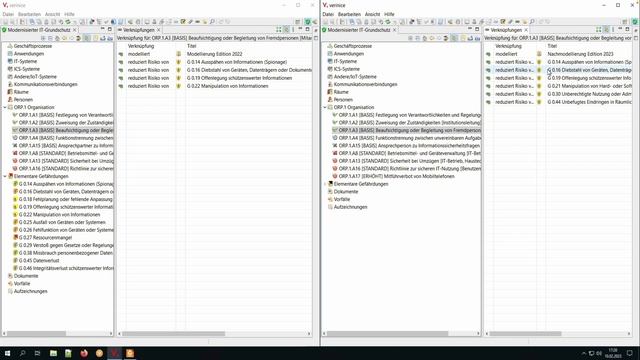The width and height of the screenshot is (640, 360).
Task: Select Anwendungen in left window tree
Action: 29,54
